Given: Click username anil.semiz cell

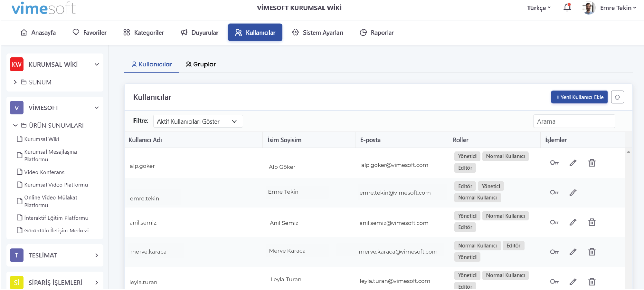Looking at the screenshot, I should (x=143, y=223).
